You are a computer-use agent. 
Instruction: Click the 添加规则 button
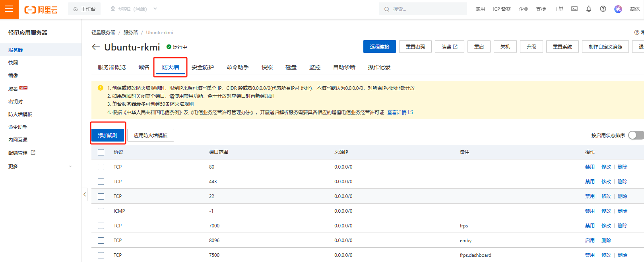point(108,136)
